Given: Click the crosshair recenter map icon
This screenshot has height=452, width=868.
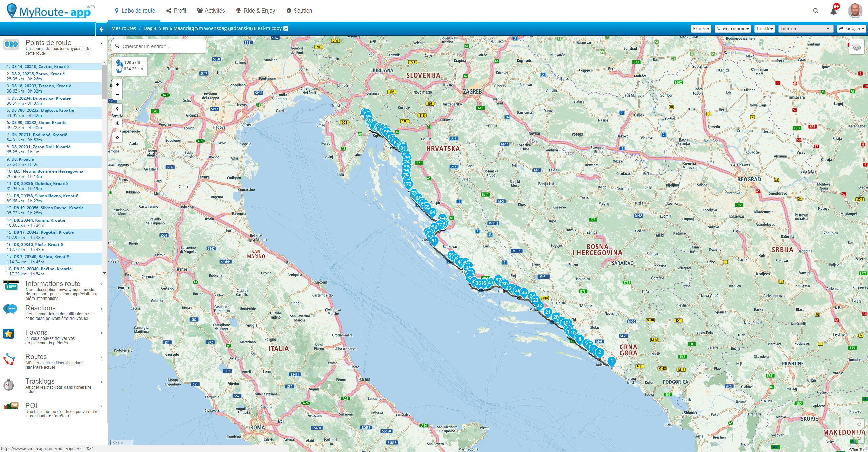Looking at the screenshot, I should click(117, 138).
